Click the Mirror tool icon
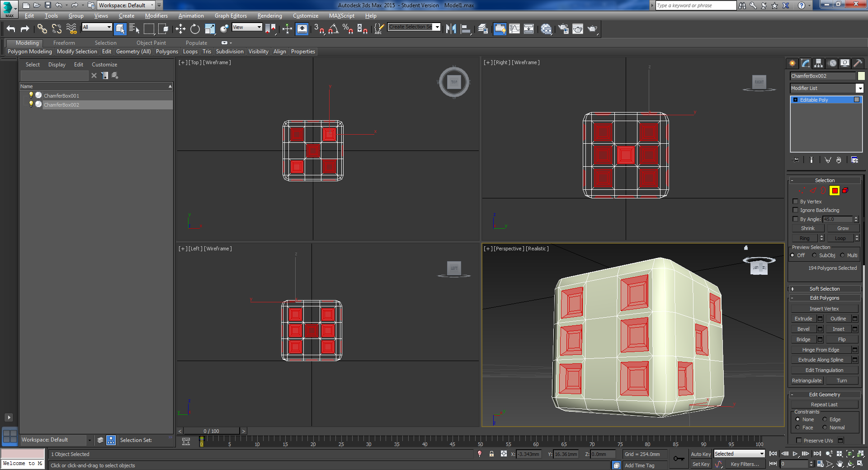Viewport: 868px width, 470px height. (451, 29)
